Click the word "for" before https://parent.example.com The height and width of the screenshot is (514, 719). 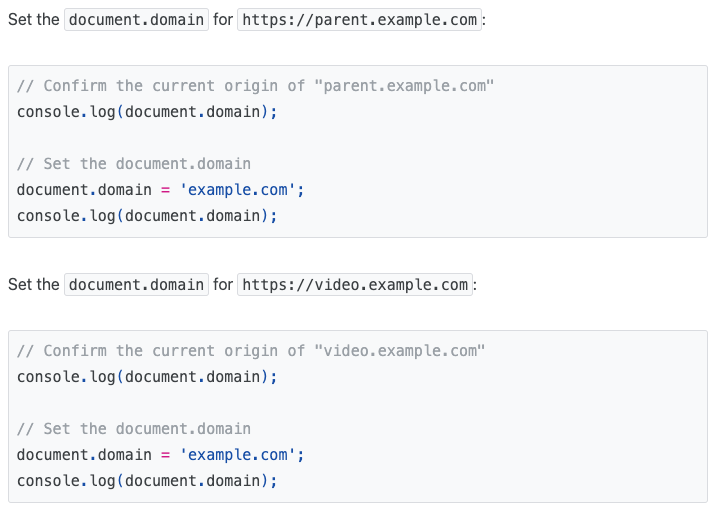pyautogui.click(x=223, y=20)
